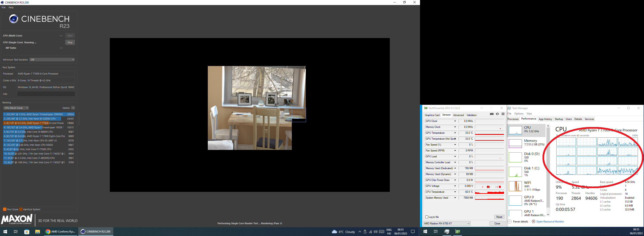Viewport: 644px width, 236px height.
Task: Click CINEBENCH R23.200 taskbar button
Action: 96,231
